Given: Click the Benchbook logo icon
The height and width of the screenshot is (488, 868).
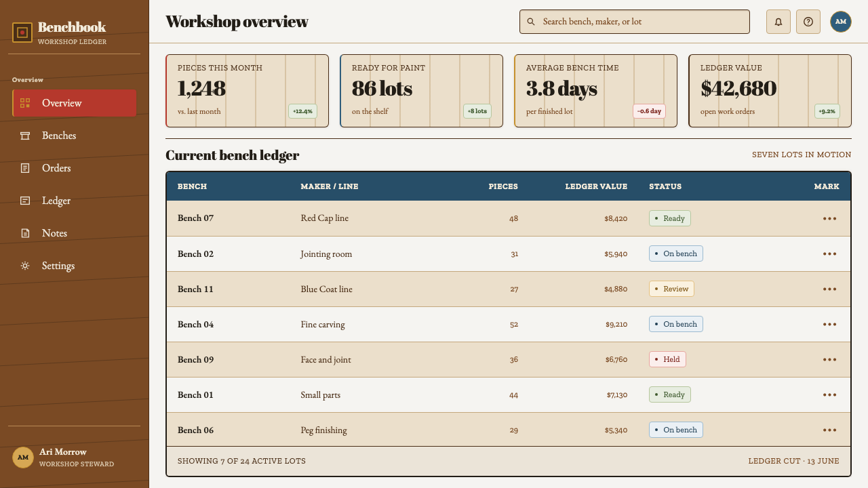Looking at the screenshot, I should coord(22,33).
